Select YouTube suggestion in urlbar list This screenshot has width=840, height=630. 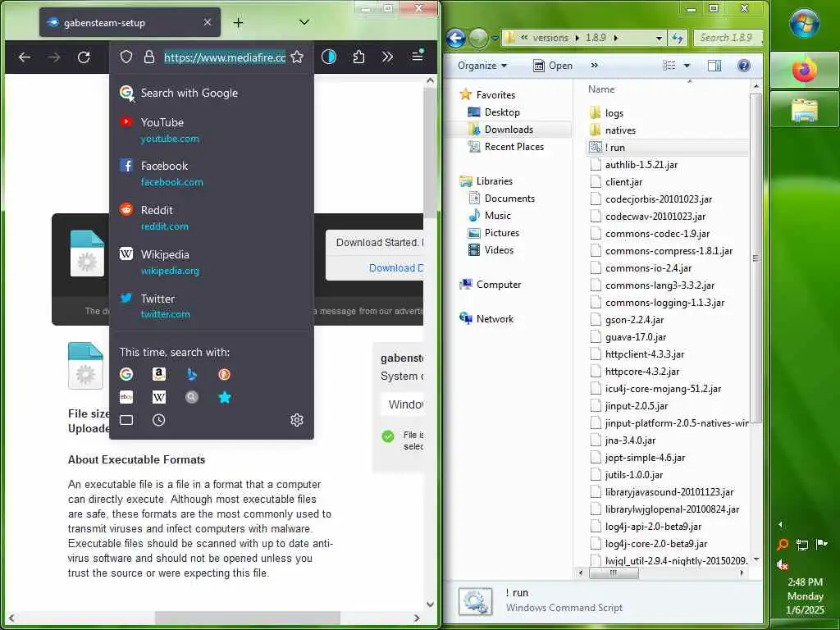click(x=212, y=130)
